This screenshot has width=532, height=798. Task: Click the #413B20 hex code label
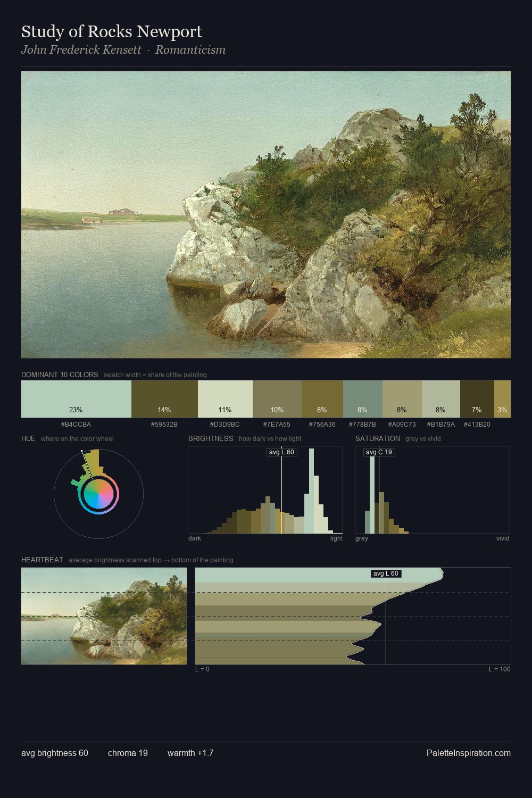[x=477, y=425]
